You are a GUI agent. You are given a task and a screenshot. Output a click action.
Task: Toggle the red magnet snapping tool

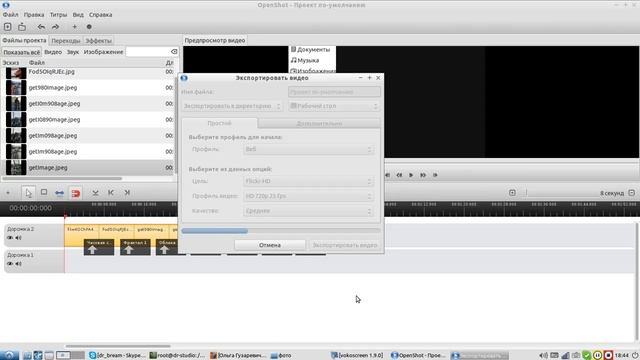pos(76,193)
